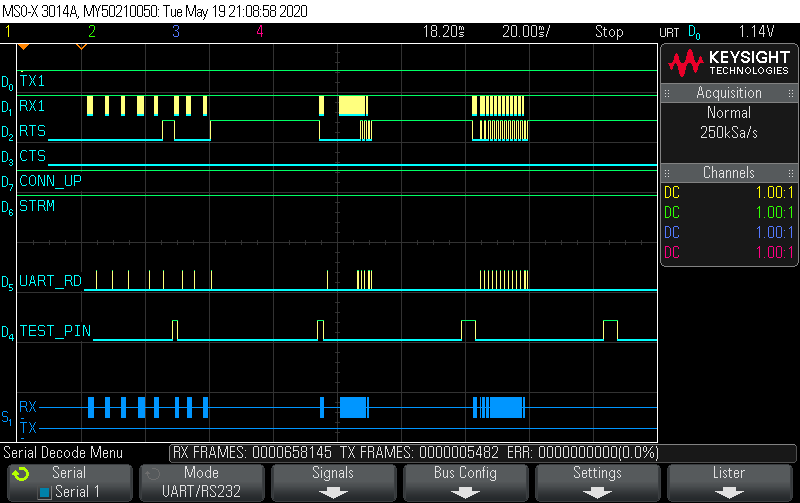The image size is (800, 503).
Task: Expand the Signals softkey menu
Action: tap(333, 483)
